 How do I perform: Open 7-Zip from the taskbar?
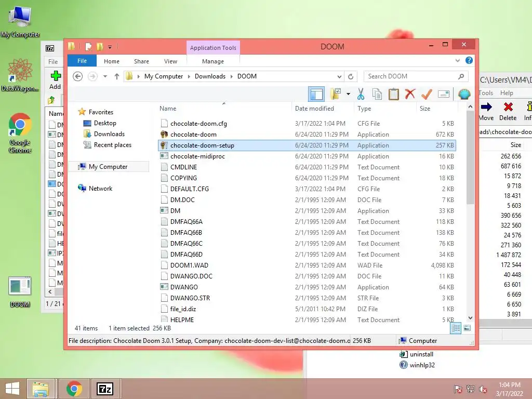104,389
